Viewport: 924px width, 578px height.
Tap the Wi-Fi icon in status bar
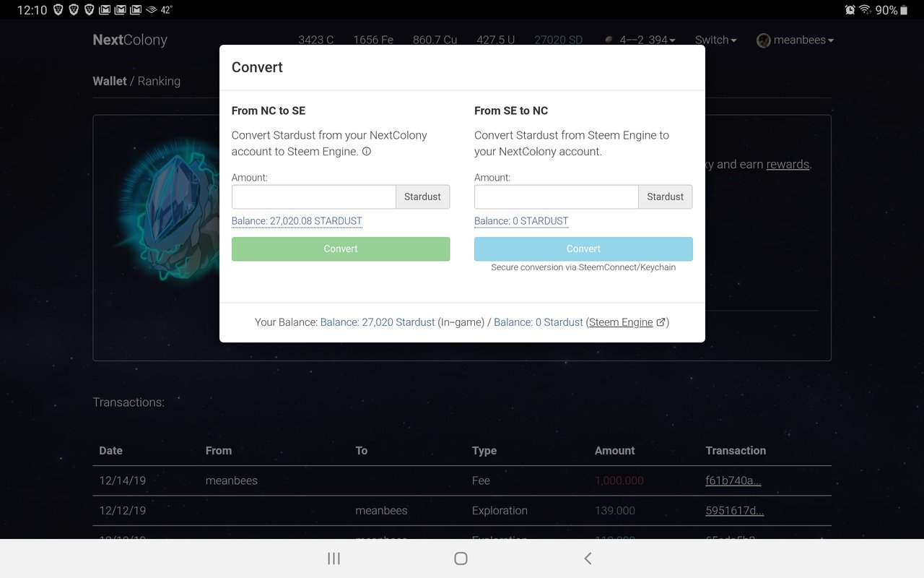tap(865, 10)
